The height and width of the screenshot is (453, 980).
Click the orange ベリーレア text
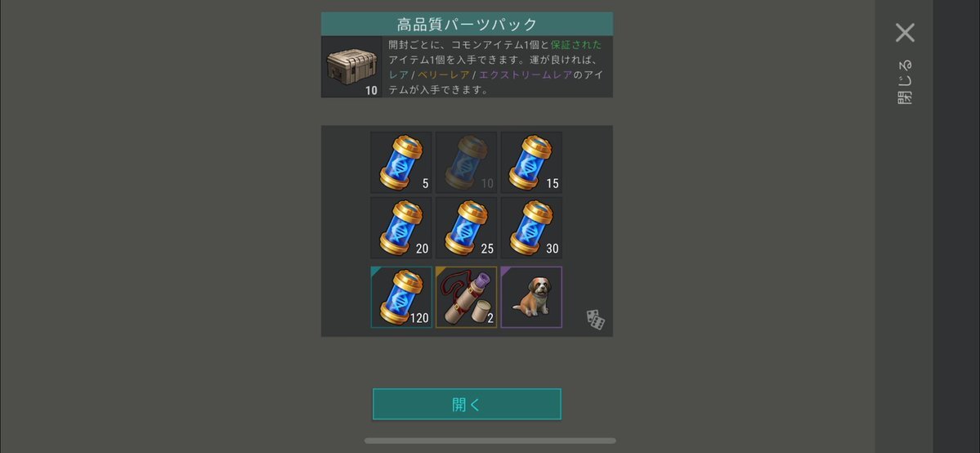tap(444, 74)
